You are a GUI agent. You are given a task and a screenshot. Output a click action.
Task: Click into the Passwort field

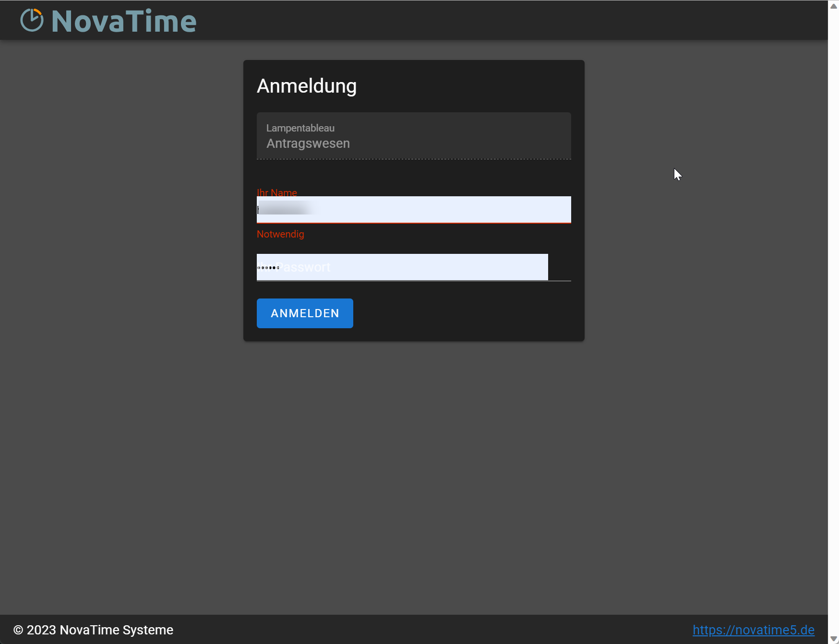pyautogui.click(x=402, y=267)
